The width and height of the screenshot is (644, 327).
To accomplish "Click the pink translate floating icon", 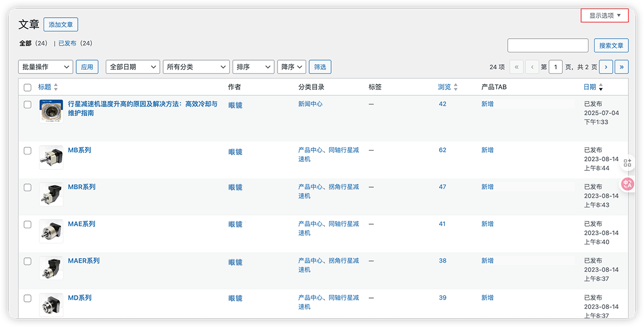I will click(x=627, y=184).
